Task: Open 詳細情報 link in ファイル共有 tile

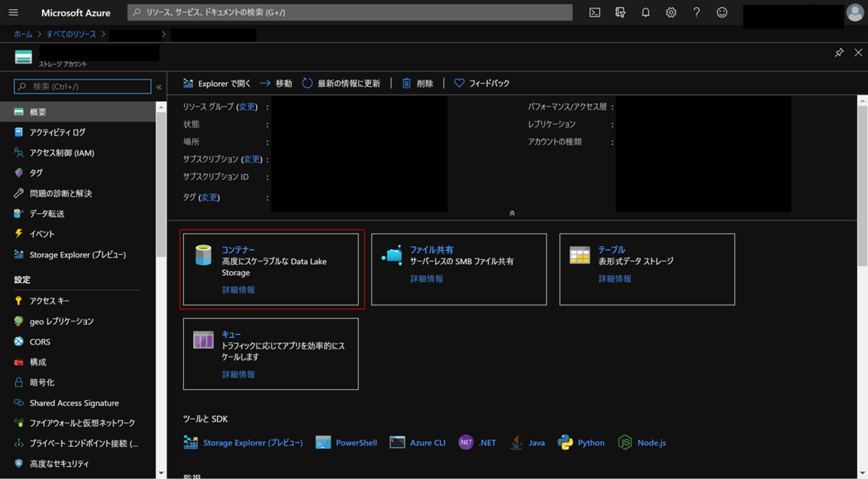Action: click(x=427, y=279)
